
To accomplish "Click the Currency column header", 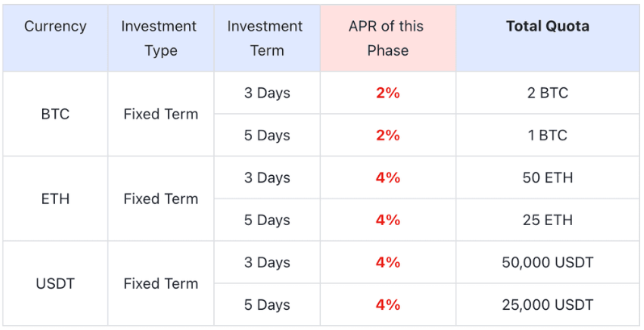I will 55,27.
